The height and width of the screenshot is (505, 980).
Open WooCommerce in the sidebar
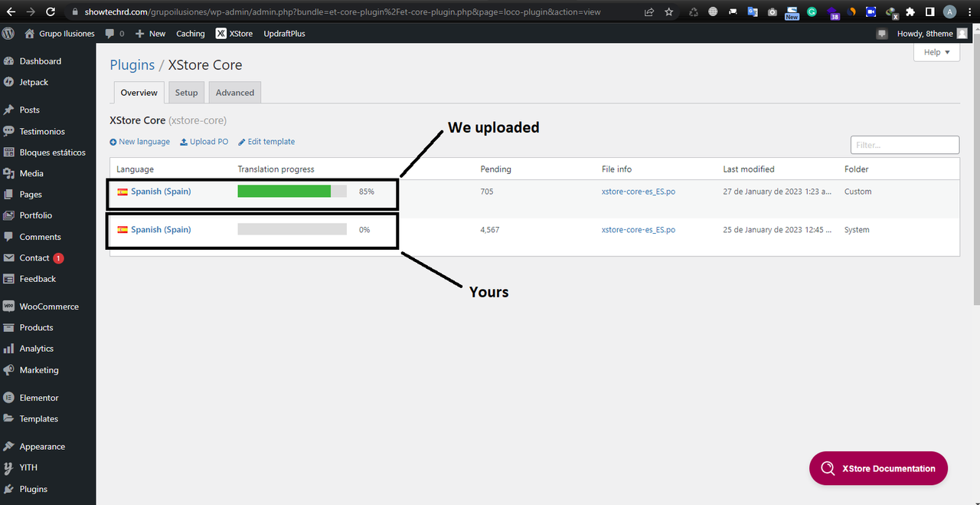[x=47, y=307]
